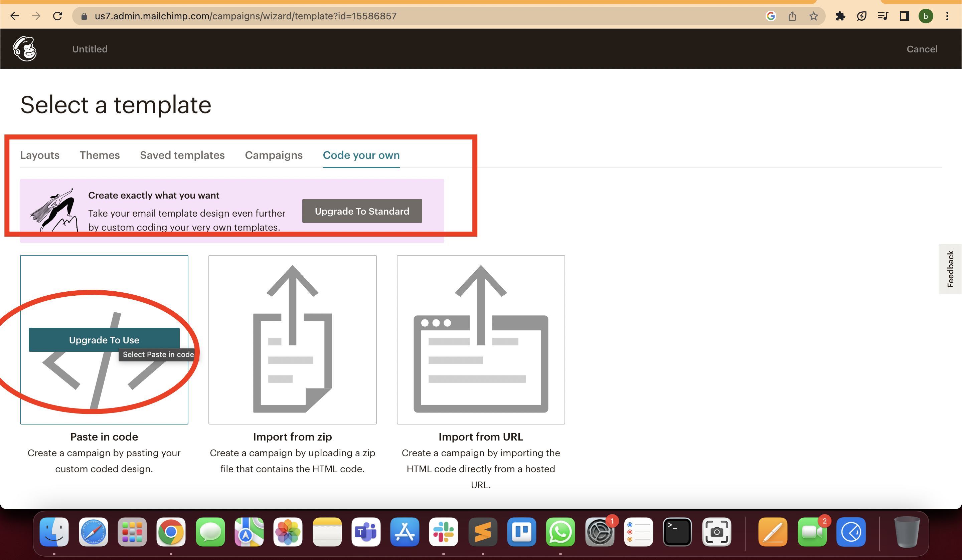
Task: Open Finder in the dock
Action: pos(54,532)
